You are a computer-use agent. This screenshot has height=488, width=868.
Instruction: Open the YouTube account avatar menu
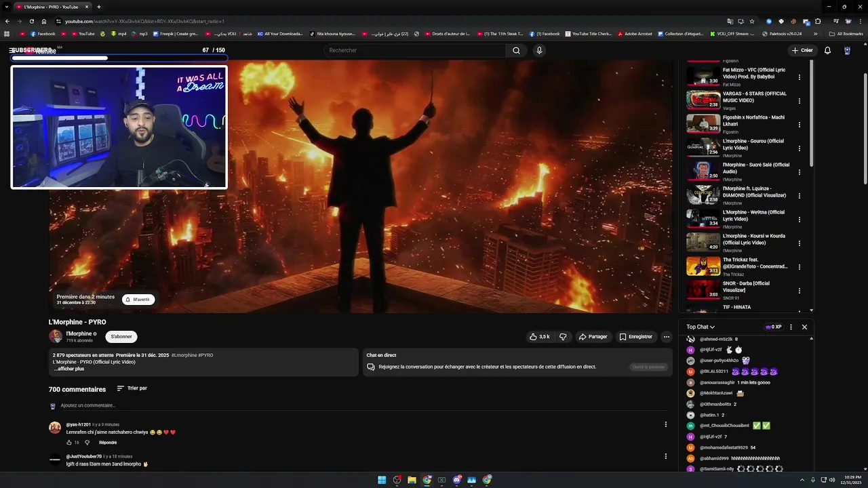pos(847,50)
